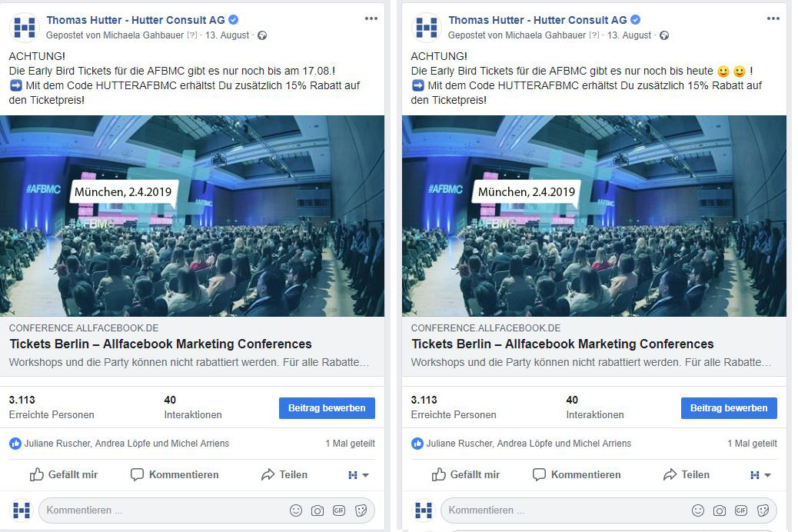
Task: Insert emoji in the right post comment box
Action: (698, 510)
